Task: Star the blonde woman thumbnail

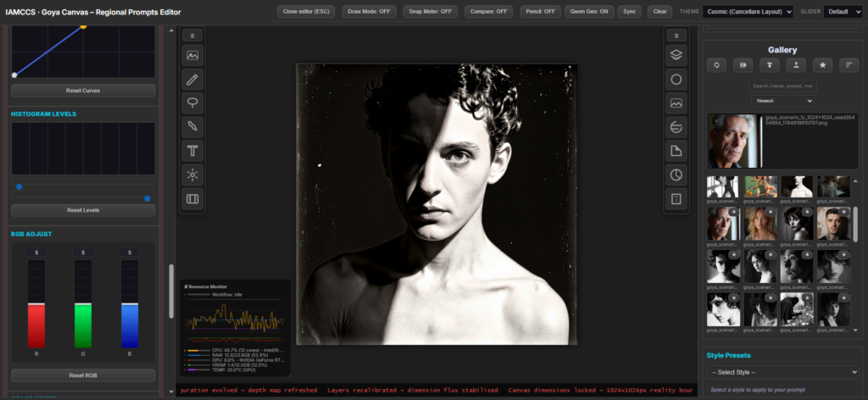Action: [x=770, y=212]
